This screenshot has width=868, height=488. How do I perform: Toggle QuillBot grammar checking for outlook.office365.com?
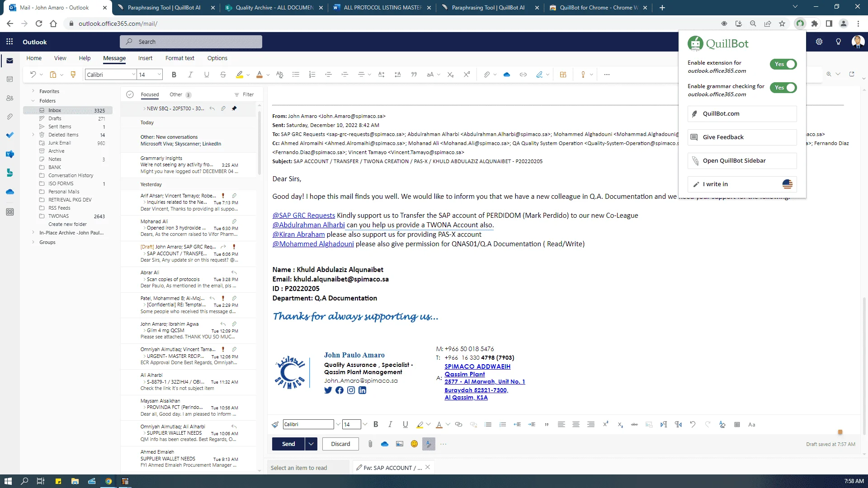(x=783, y=88)
